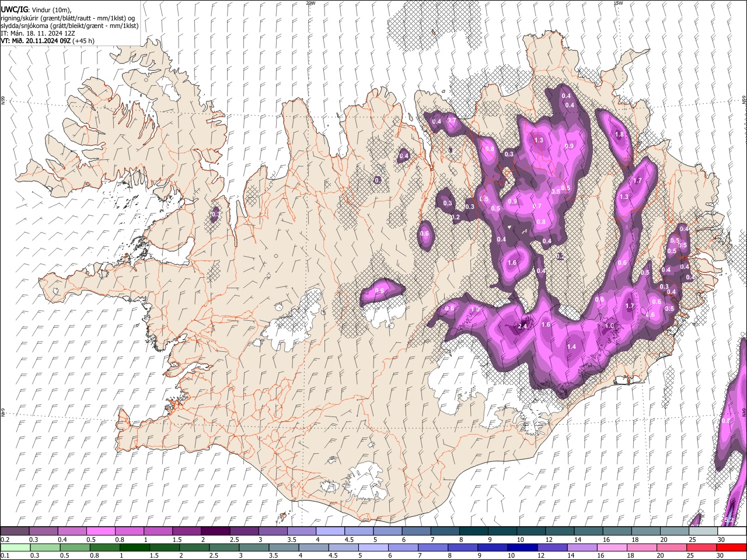Click the 'Vindur (10m)' label
The width and height of the screenshot is (747, 560).
50,10
